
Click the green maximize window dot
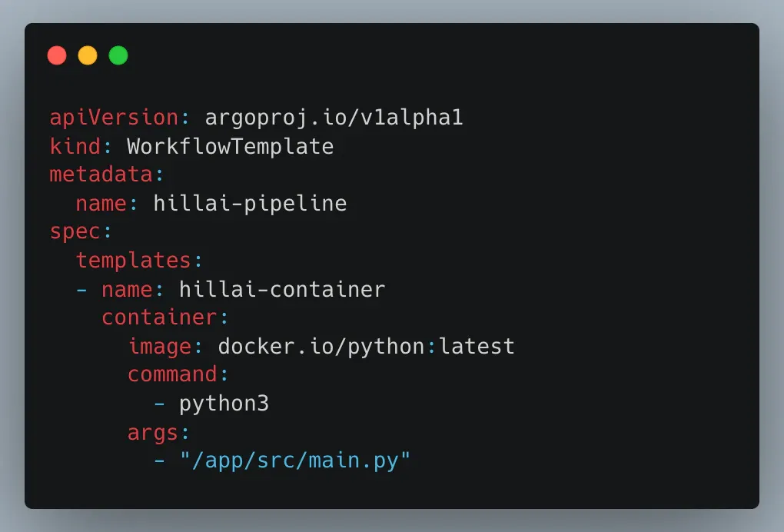pyautogui.click(x=118, y=55)
